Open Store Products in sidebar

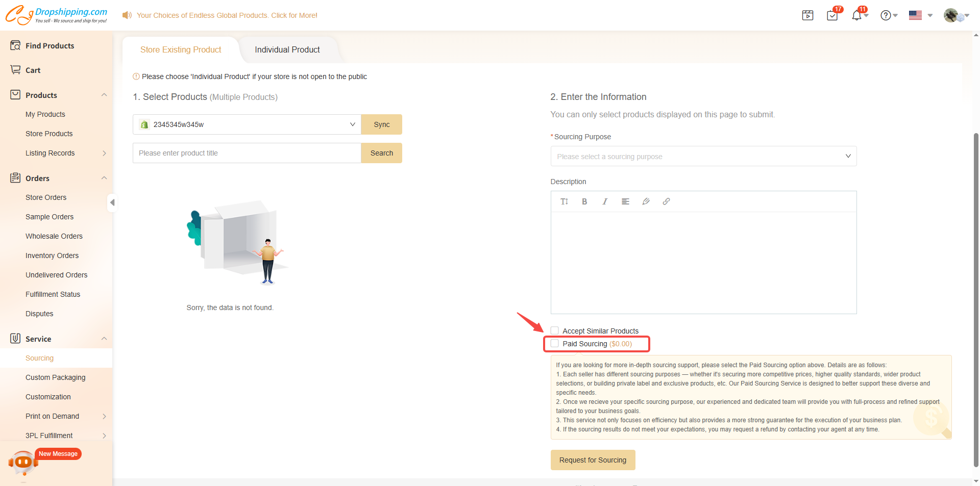49,134
